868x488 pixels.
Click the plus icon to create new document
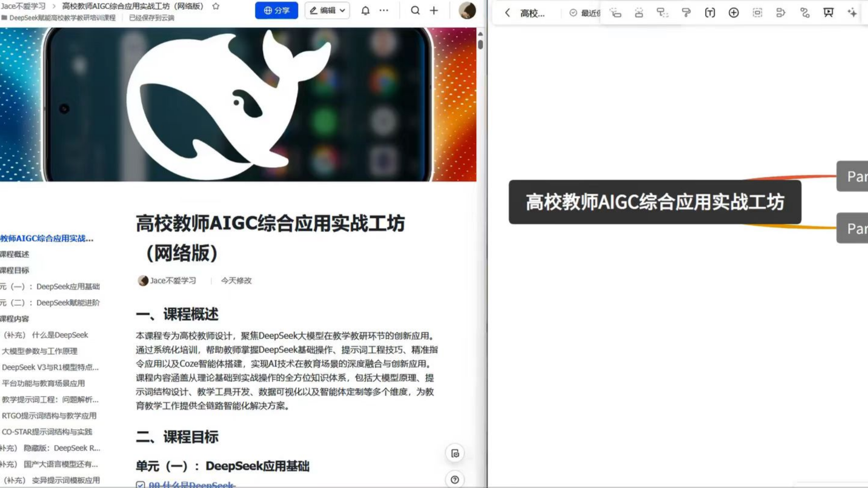[434, 10]
